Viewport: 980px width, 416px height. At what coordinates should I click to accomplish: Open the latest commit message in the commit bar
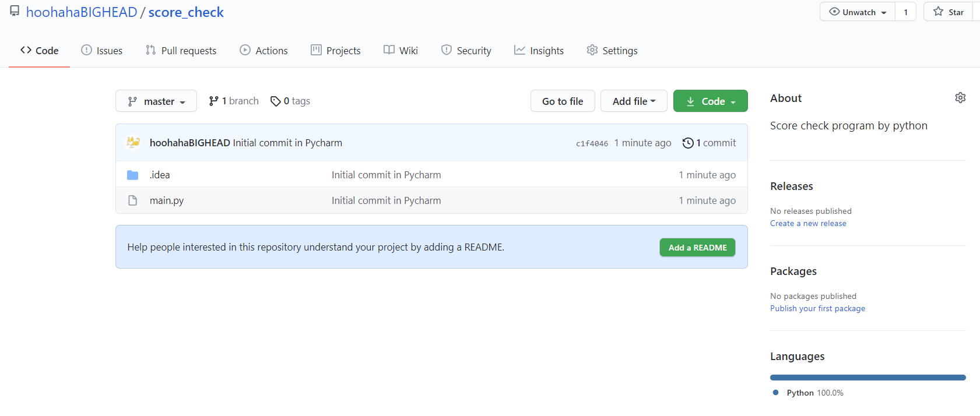click(x=287, y=143)
